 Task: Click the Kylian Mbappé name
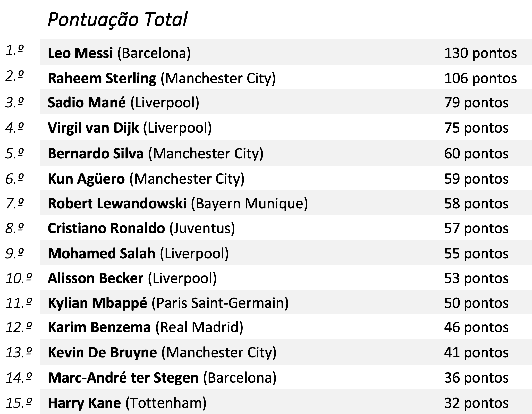pyautogui.click(x=97, y=303)
